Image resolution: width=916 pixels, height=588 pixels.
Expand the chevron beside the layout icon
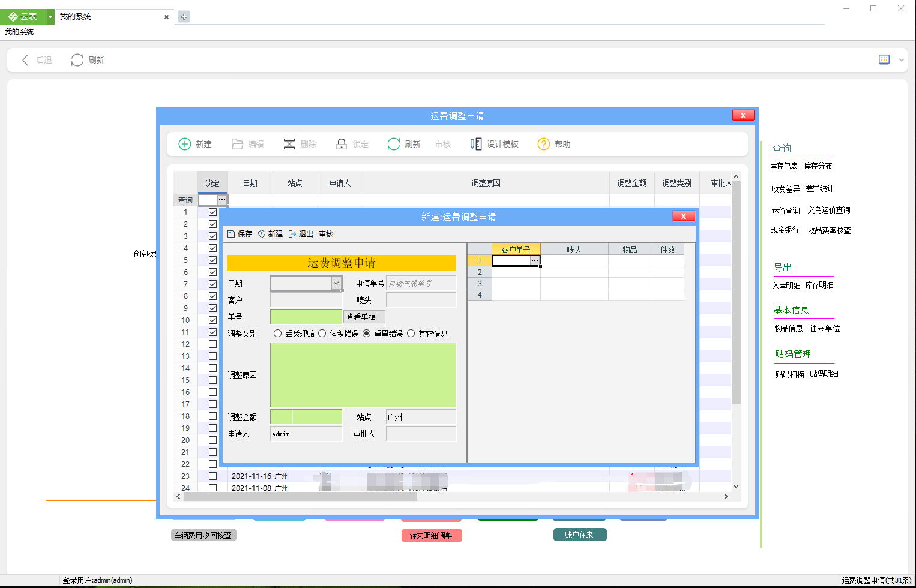pos(901,60)
